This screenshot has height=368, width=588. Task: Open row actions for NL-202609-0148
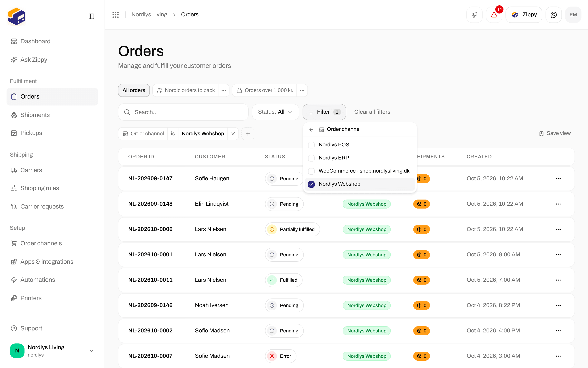pyautogui.click(x=558, y=204)
